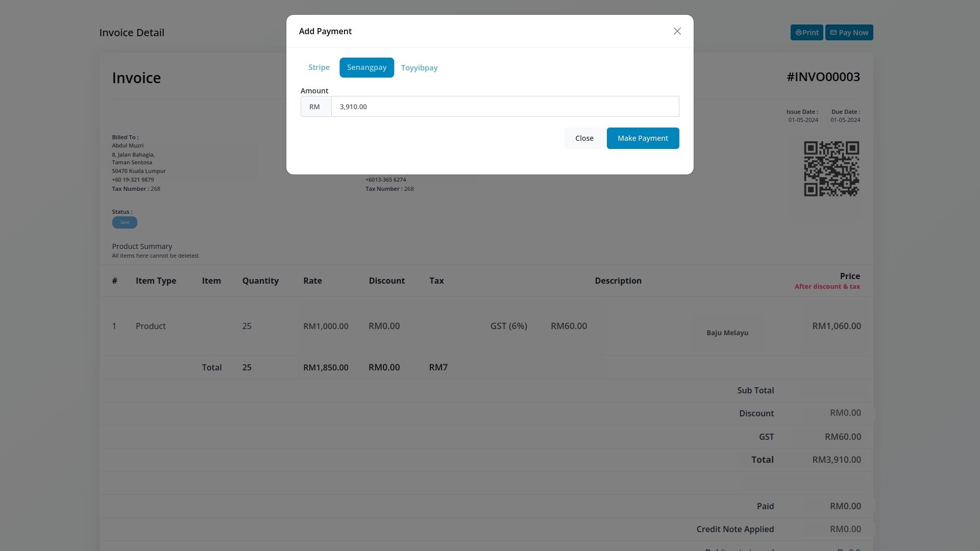Click the Add Payment dialog title
980x551 pixels.
pos(325,32)
